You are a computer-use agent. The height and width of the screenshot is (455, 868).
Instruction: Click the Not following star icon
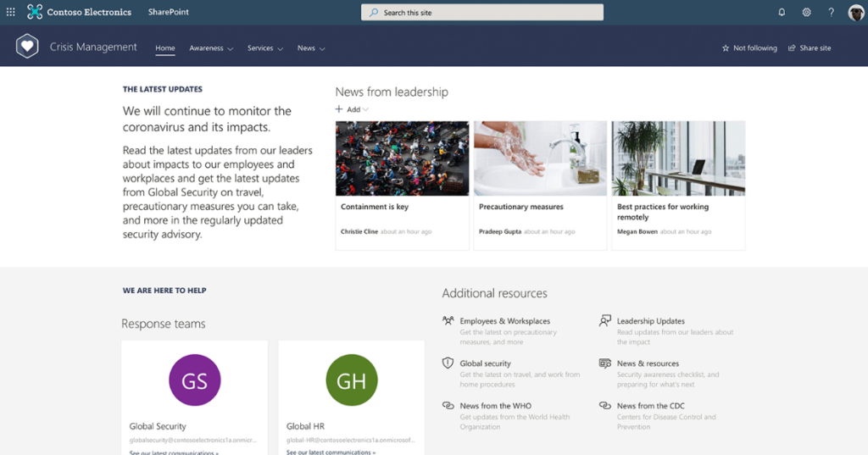pos(726,48)
